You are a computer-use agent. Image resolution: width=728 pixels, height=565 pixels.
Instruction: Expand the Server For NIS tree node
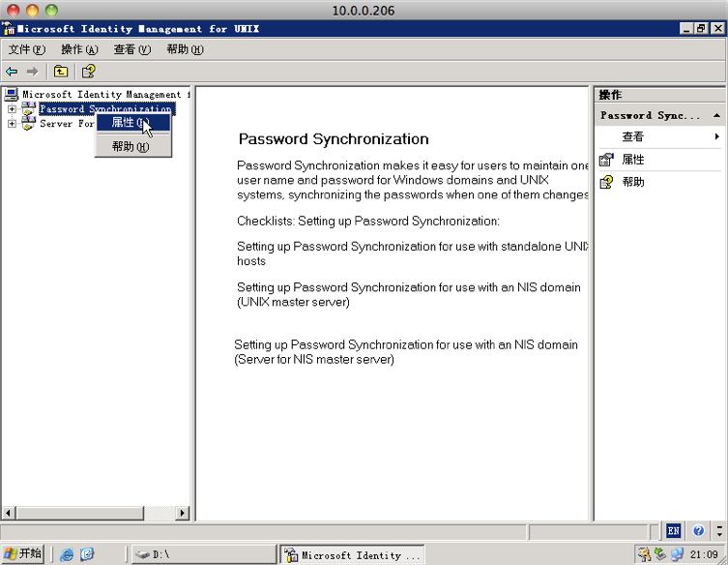pyautogui.click(x=12, y=124)
